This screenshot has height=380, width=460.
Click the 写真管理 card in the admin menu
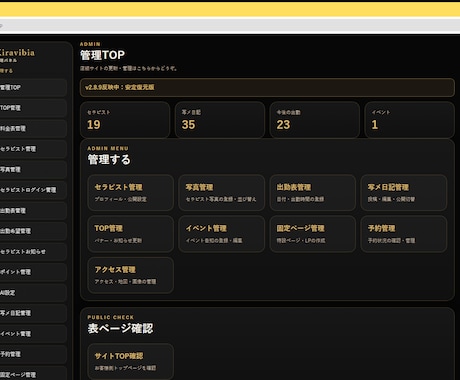click(x=222, y=193)
